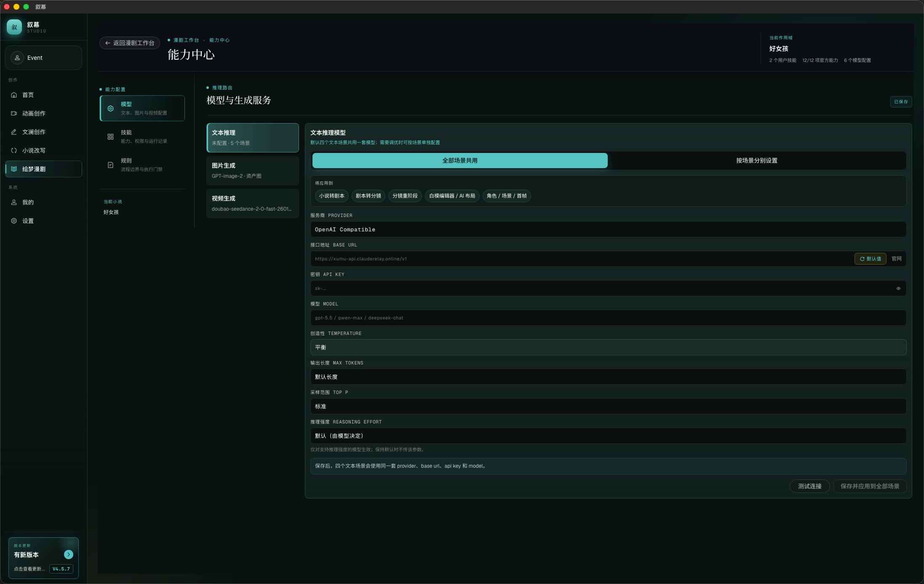Open 我的 profile icon in sidebar

14,202
